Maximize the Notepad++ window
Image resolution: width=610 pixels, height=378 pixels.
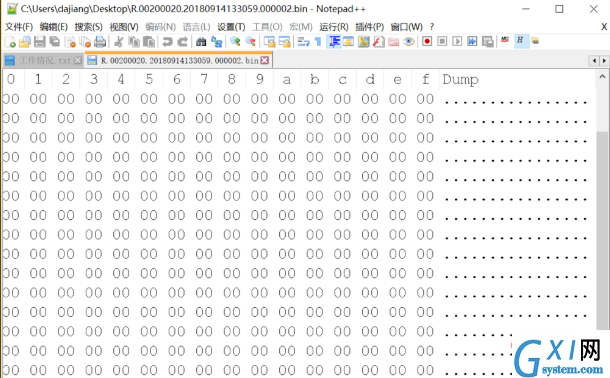click(559, 9)
